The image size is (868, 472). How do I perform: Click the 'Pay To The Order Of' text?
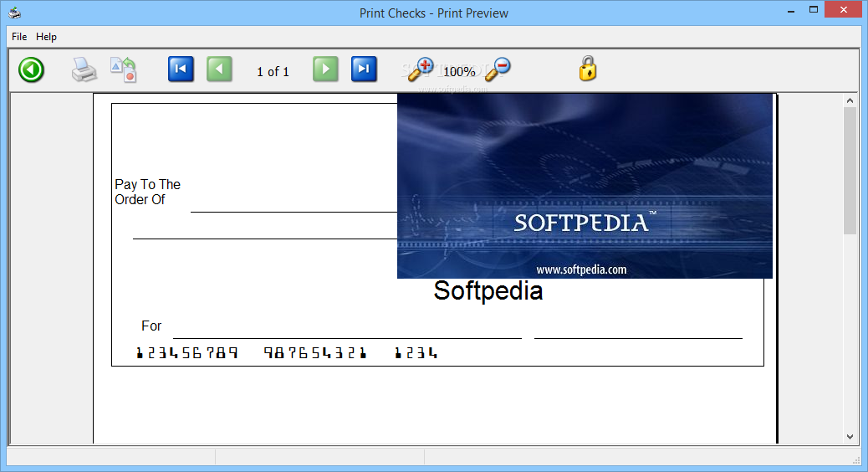(x=148, y=192)
